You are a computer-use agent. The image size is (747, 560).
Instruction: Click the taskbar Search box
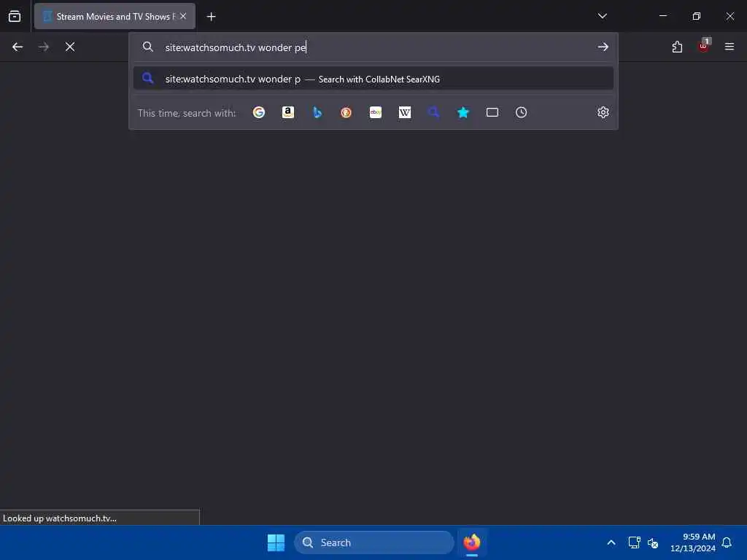[x=374, y=542]
